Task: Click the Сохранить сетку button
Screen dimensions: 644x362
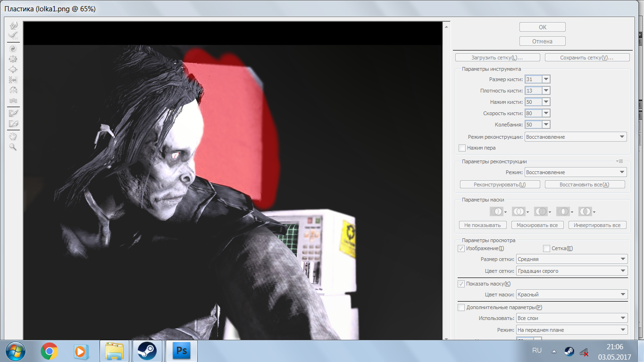Action: [x=587, y=58]
